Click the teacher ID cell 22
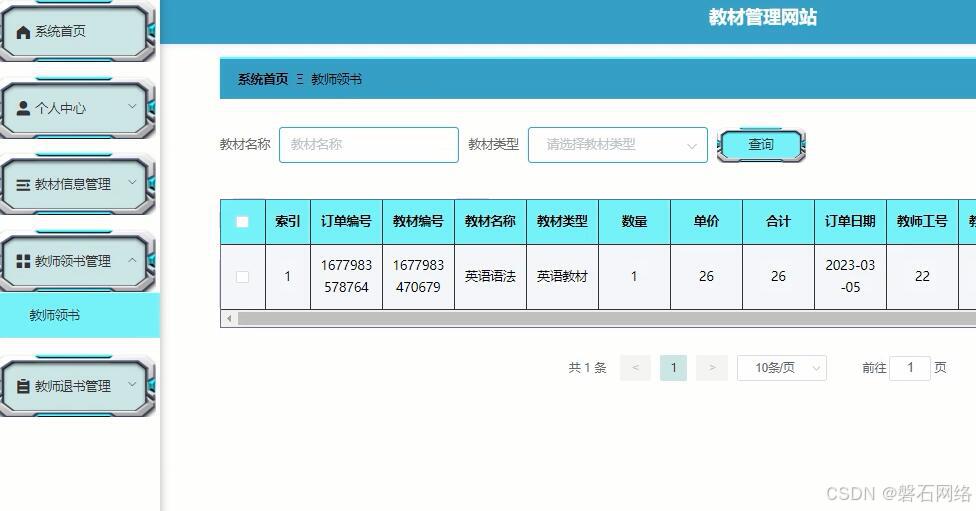This screenshot has width=976, height=511. (922, 276)
